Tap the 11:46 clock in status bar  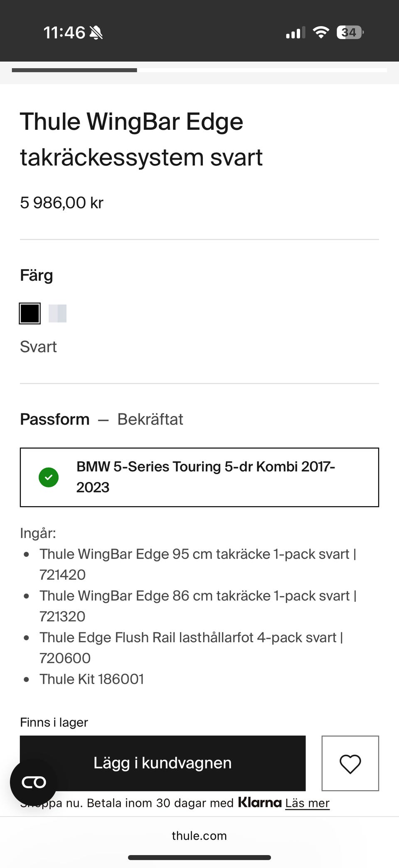pos(64,32)
